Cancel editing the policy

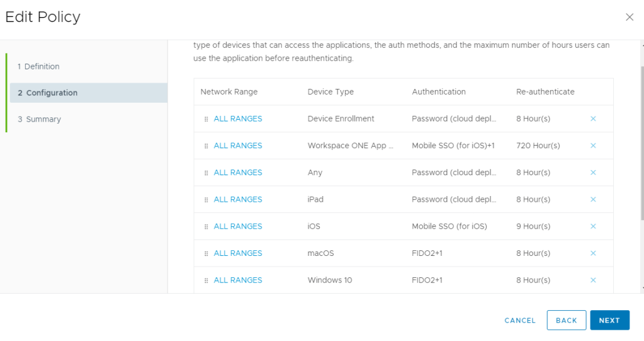point(520,320)
